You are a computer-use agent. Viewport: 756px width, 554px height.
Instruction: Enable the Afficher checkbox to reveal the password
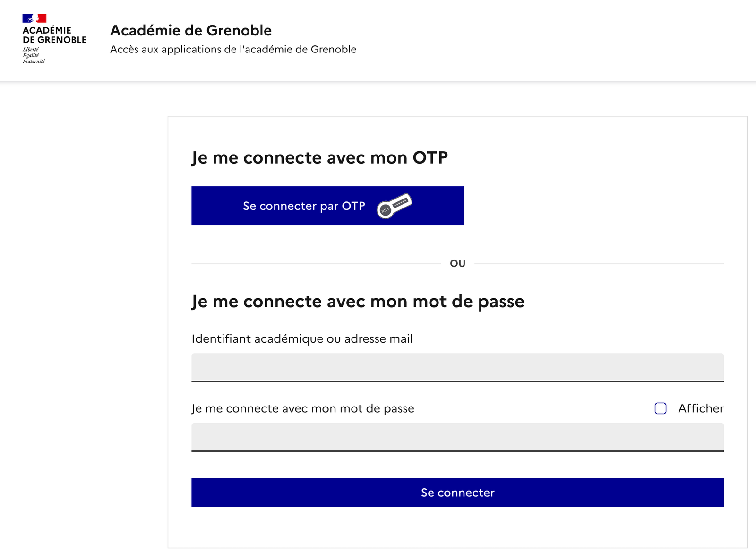pyautogui.click(x=661, y=407)
